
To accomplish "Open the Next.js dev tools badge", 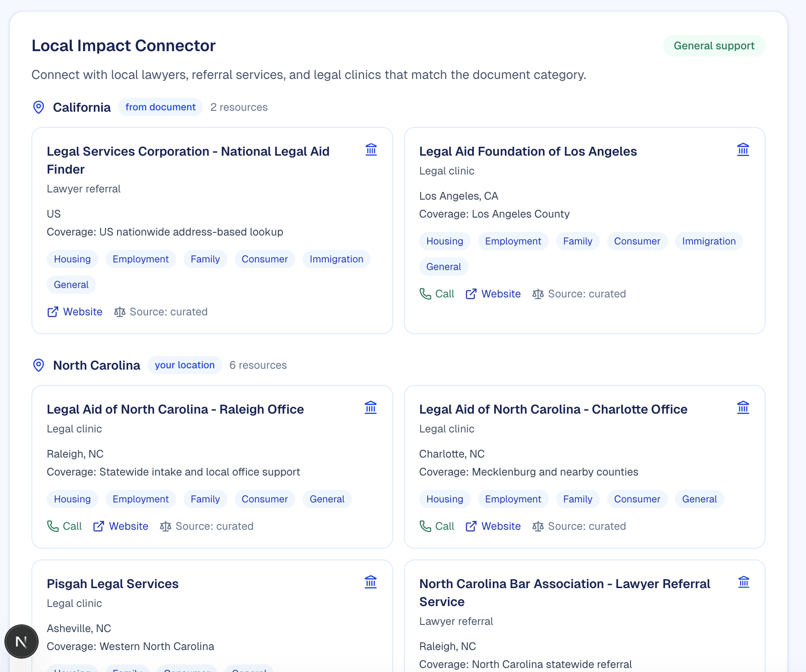I will tap(22, 641).
